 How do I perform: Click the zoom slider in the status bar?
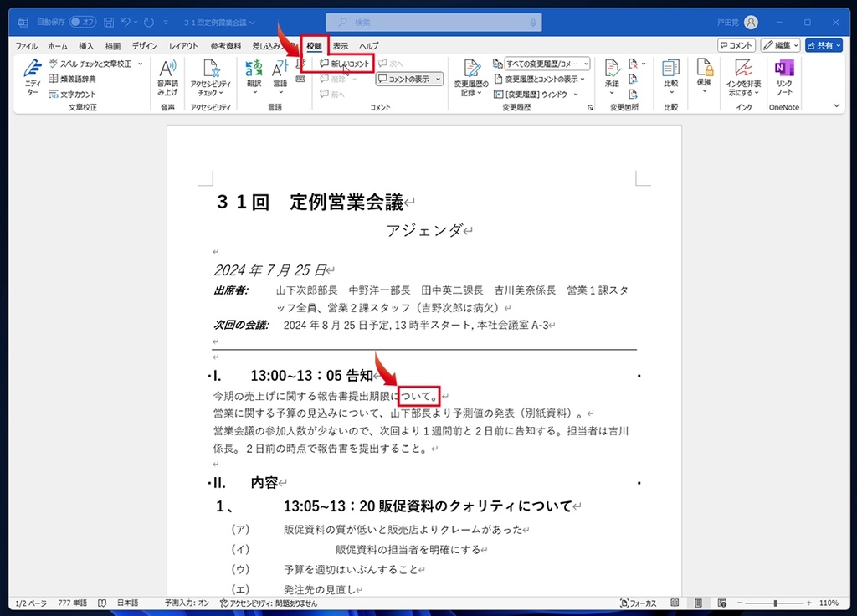[x=774, y=603]
